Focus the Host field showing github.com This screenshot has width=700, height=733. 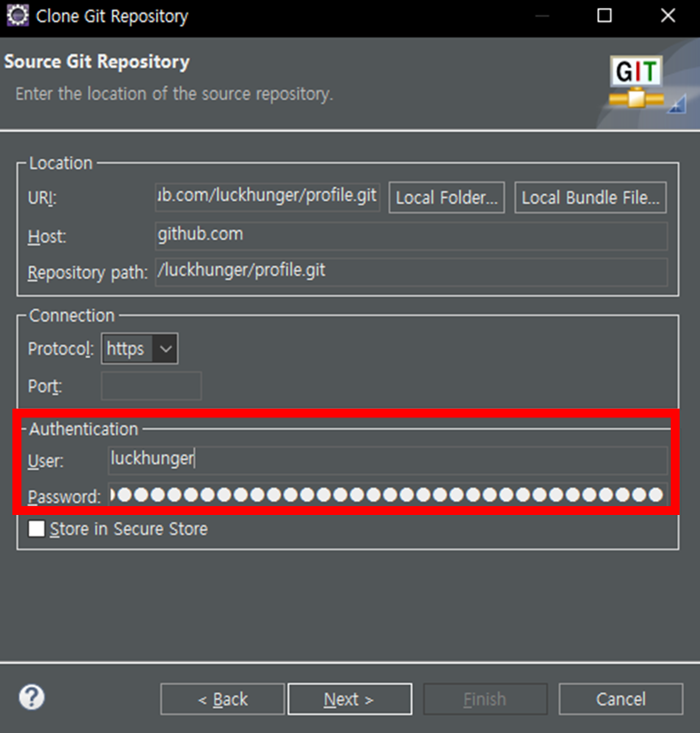coord(411,236)
